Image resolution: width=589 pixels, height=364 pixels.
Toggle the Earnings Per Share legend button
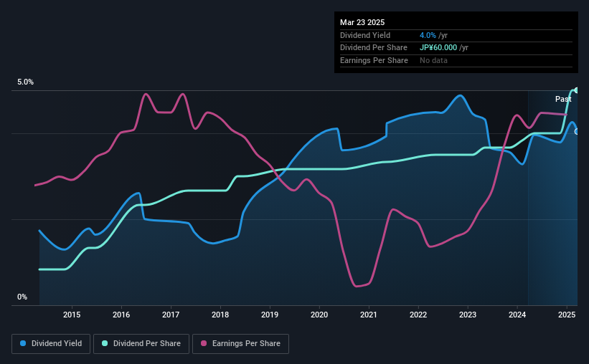(240, 344)
